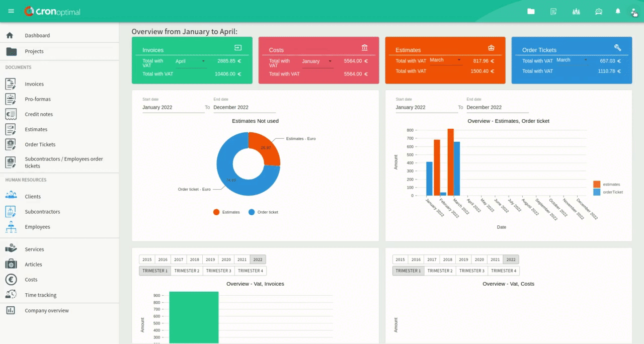
Task: Click the estimates orange color swatch
Action: tap(597, 185)
